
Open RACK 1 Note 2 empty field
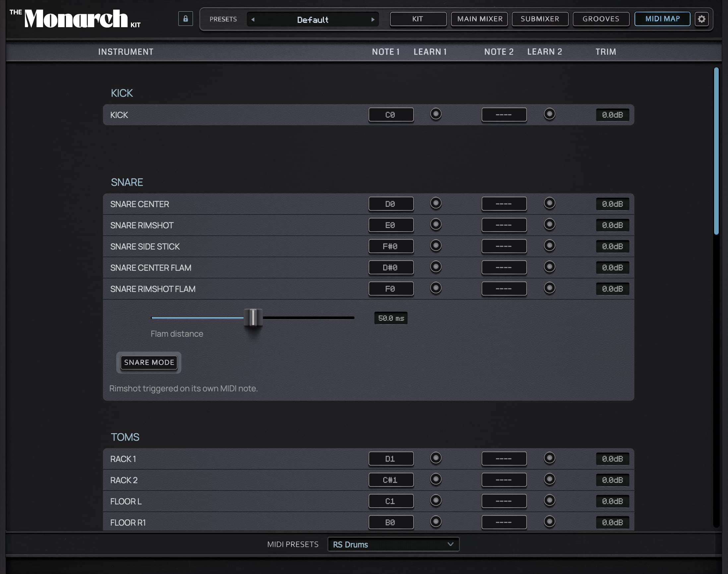click(x=504, y=458)
